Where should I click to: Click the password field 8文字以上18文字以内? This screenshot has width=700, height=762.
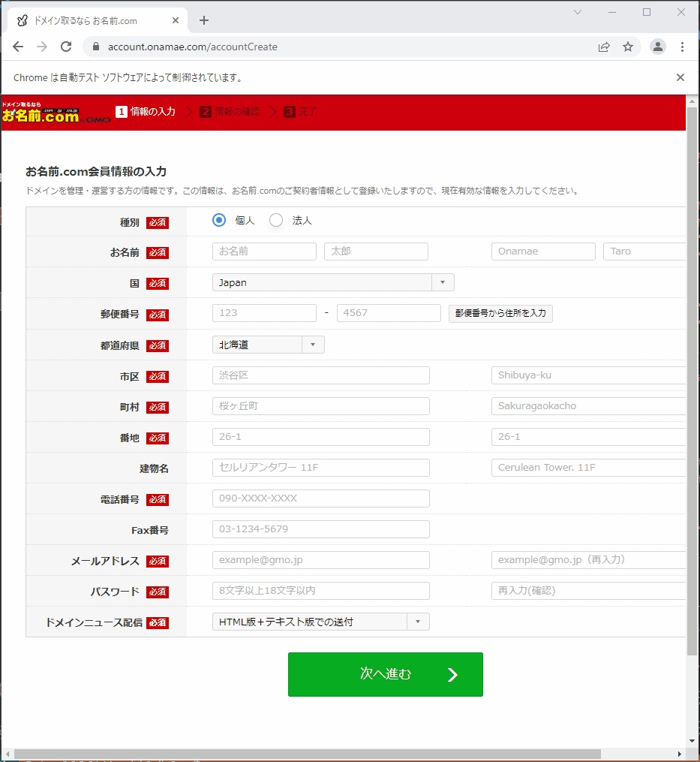click(320, 590)
